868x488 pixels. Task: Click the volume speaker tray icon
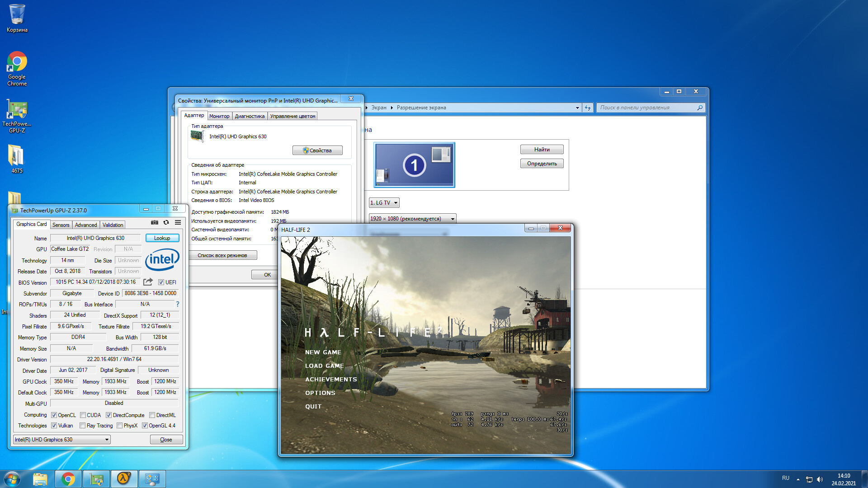pyautogui.click(x=820, y=479)
